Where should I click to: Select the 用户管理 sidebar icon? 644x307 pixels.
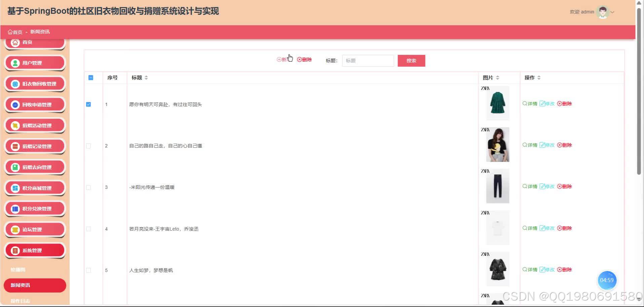[x=15, y=63]
